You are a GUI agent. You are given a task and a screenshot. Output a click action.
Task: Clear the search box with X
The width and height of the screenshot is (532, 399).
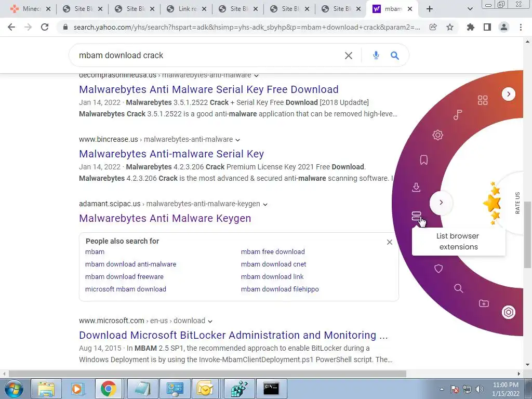pos(349,55)
